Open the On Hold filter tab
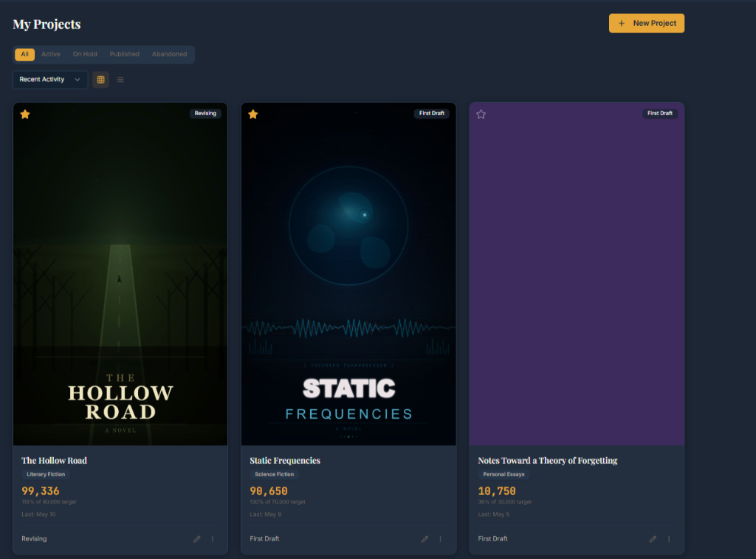 pyautogui.click(x=85, y=54)
